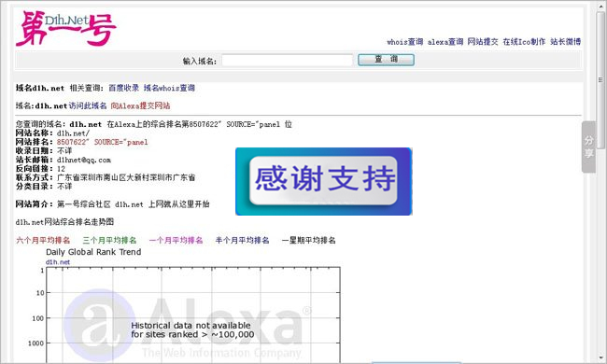Go to 网站提交 page
Screen dimensions: 607x364
(483, 42)
